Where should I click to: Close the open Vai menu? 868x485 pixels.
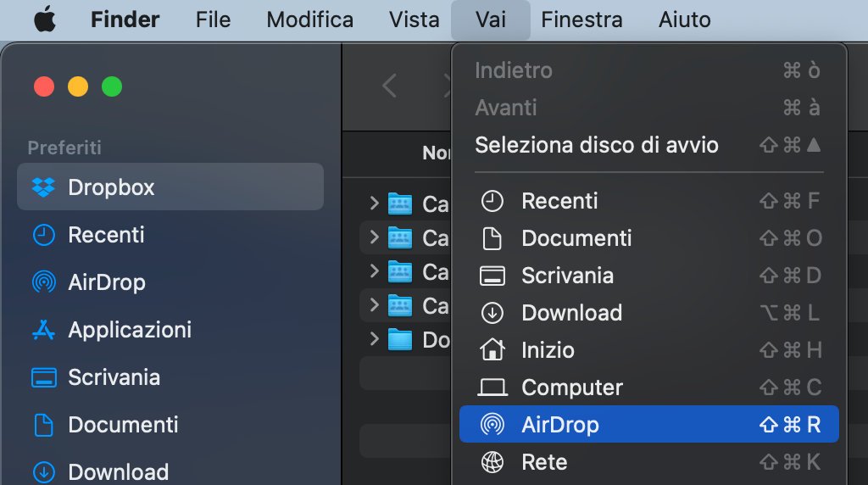(491, 20)
